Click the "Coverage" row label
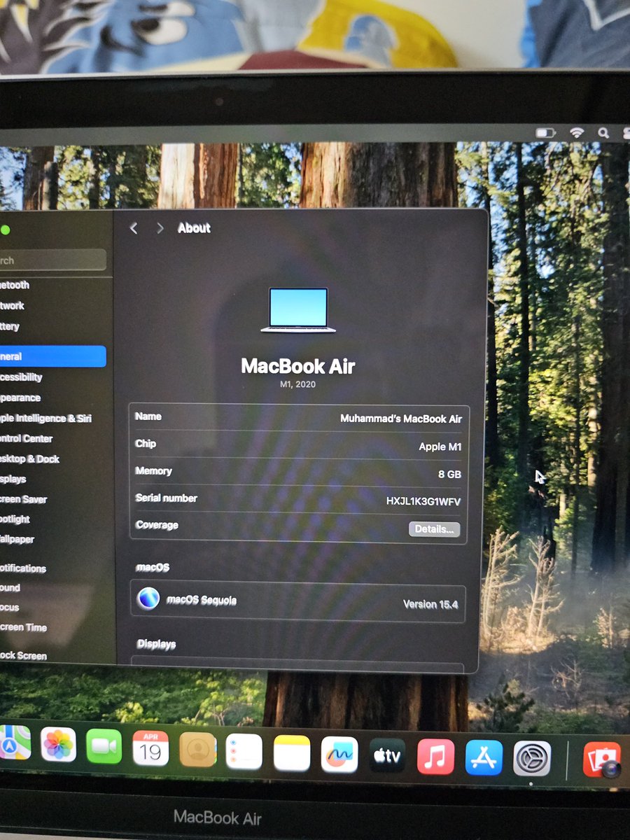Screen dimensions: 630x840 157,525
